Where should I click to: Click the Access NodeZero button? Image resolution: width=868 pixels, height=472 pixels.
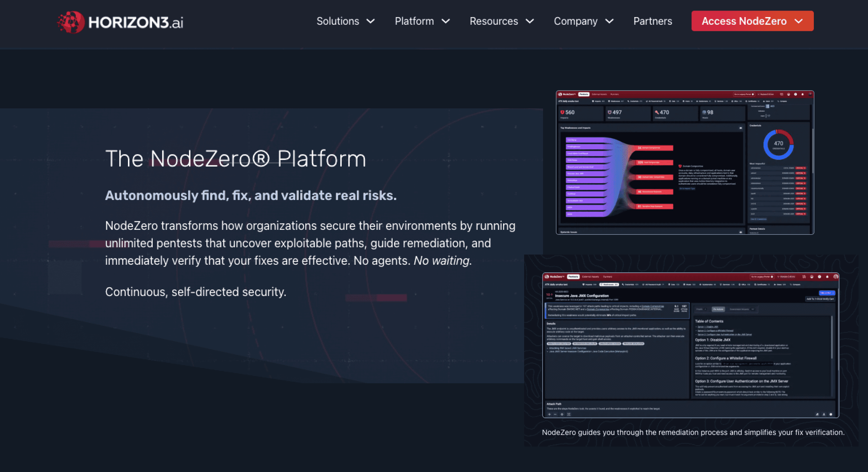click(752, 21)
